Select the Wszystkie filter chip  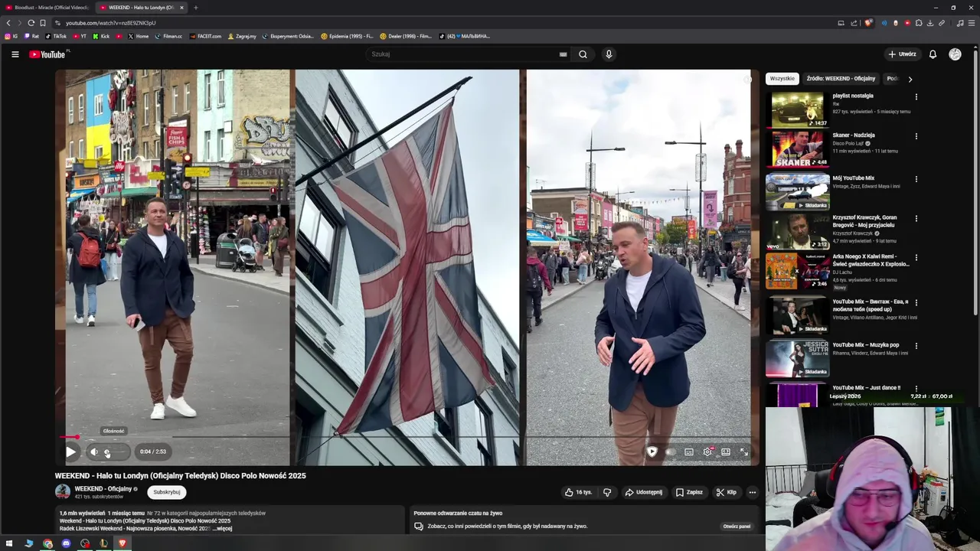click(782, 79)
